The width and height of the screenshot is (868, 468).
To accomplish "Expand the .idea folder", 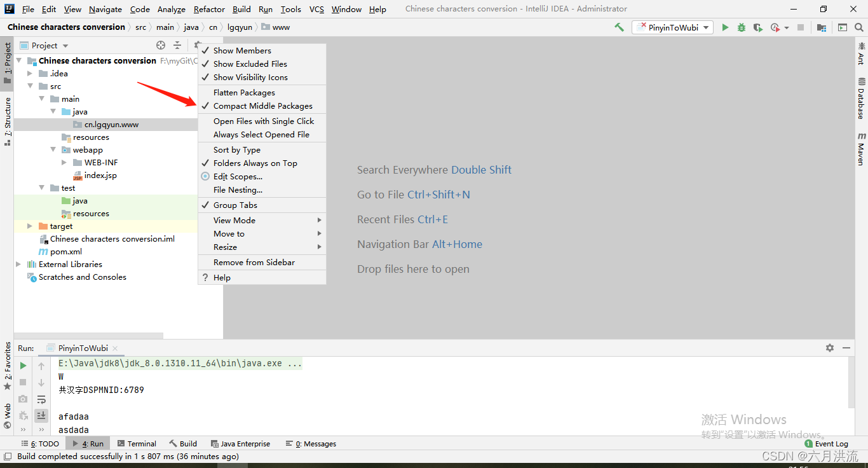I will pos(30,73).
